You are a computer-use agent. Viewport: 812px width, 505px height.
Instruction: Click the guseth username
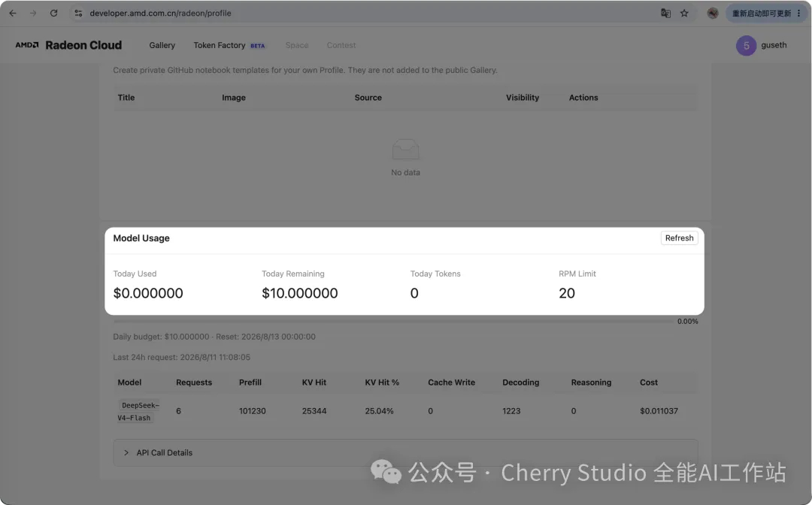[x=774, y=45]
